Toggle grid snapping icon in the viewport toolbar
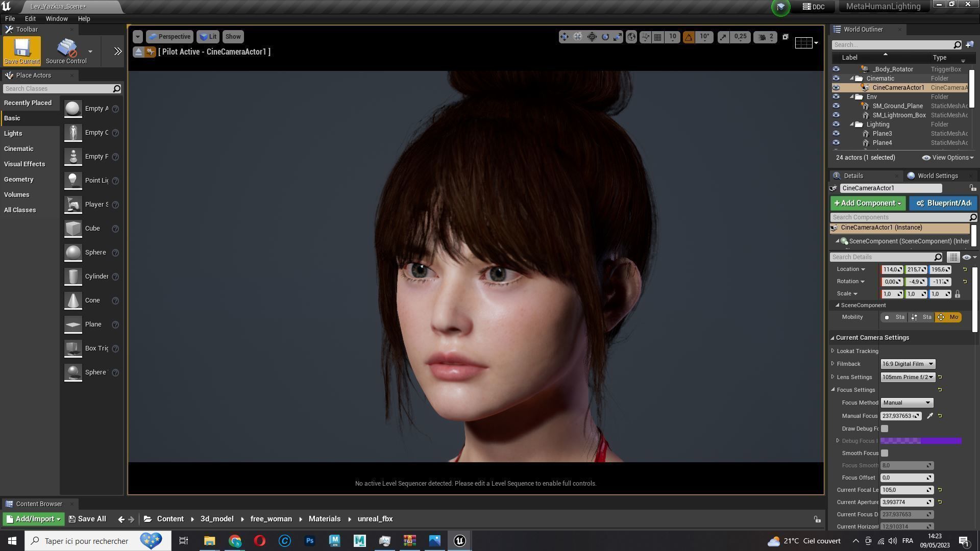The height and width of the screenshot is (551, 980). pos(658,37)
